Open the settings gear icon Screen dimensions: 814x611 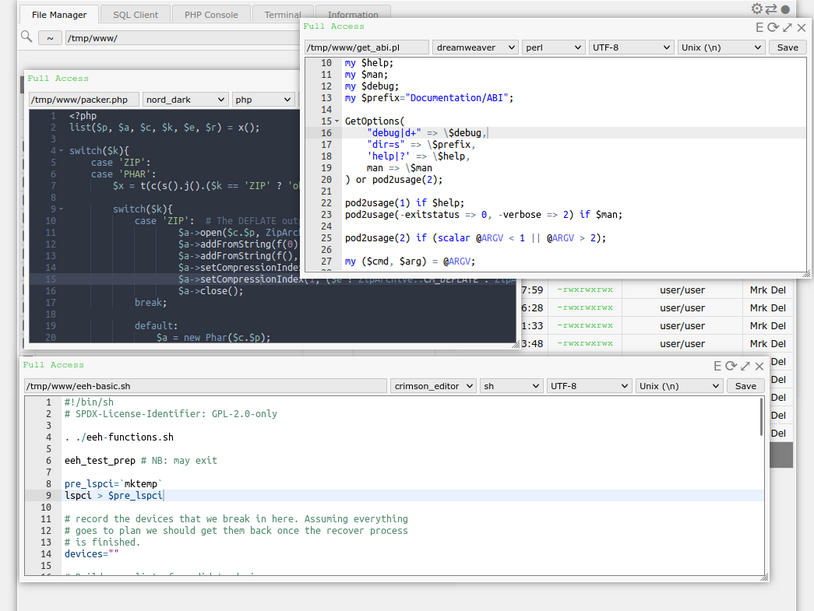pyautogui.click(x=757, y=9)
